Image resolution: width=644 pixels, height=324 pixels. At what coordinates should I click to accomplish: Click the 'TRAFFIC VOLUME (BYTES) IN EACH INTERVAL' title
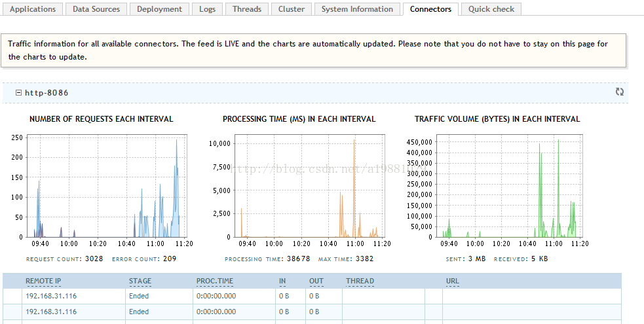pos(497,119)
